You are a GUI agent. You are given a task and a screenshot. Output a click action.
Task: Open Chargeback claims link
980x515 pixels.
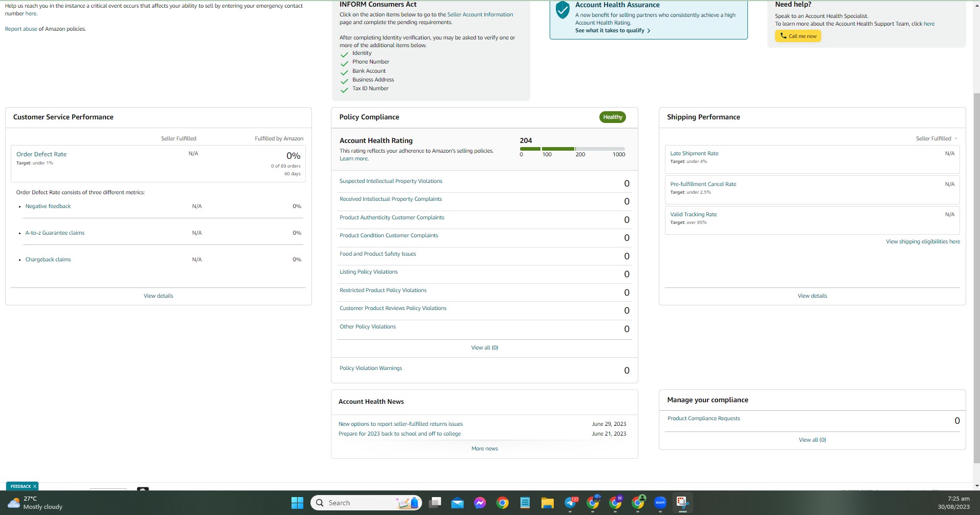point(48,259)
